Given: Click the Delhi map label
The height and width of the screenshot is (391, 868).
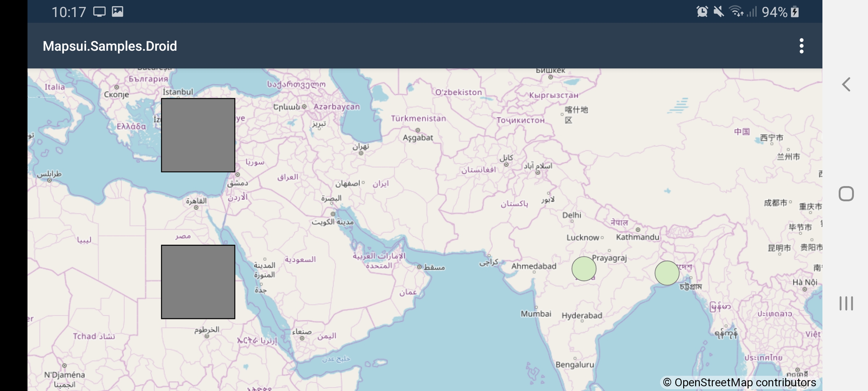Looking at the screenshot, I should coord(572,215).
